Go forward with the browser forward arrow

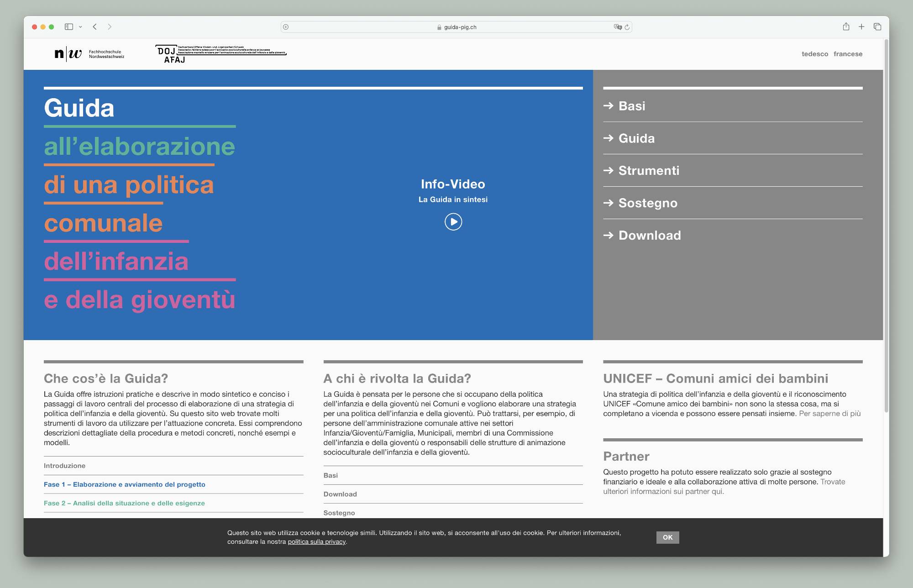[110, 27]
